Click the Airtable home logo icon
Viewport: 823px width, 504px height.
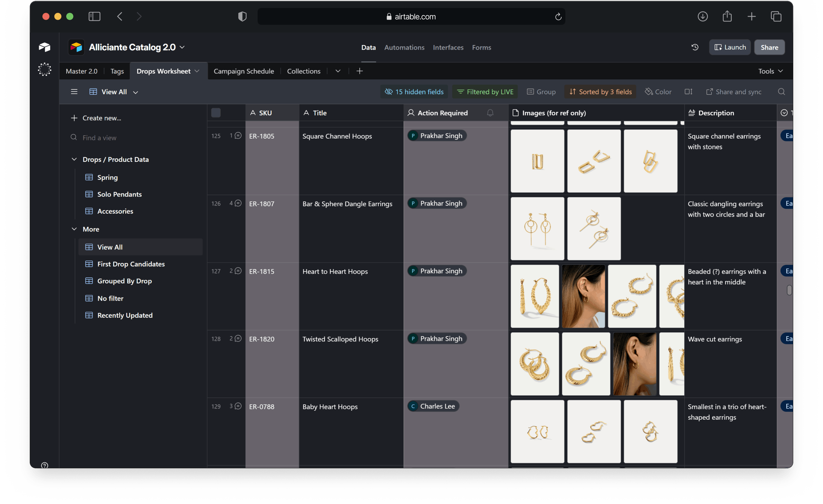[44, 47]
